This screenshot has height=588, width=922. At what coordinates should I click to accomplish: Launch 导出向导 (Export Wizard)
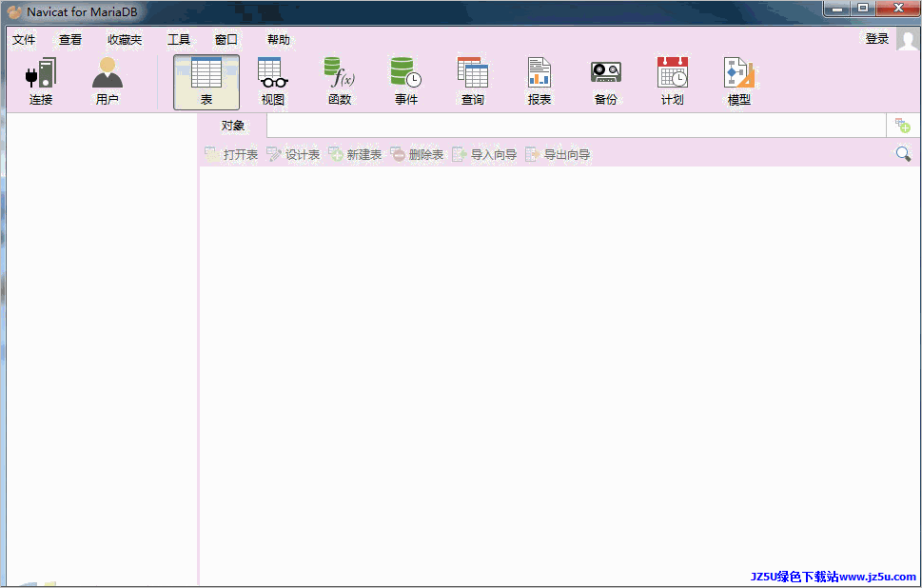(558, 155)
